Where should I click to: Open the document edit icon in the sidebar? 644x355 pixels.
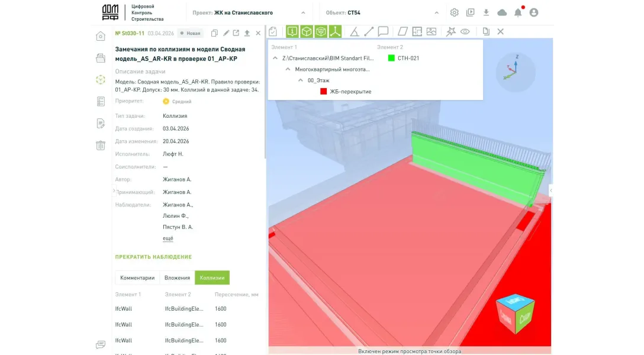pyautogui.click(x=101, y=123)
